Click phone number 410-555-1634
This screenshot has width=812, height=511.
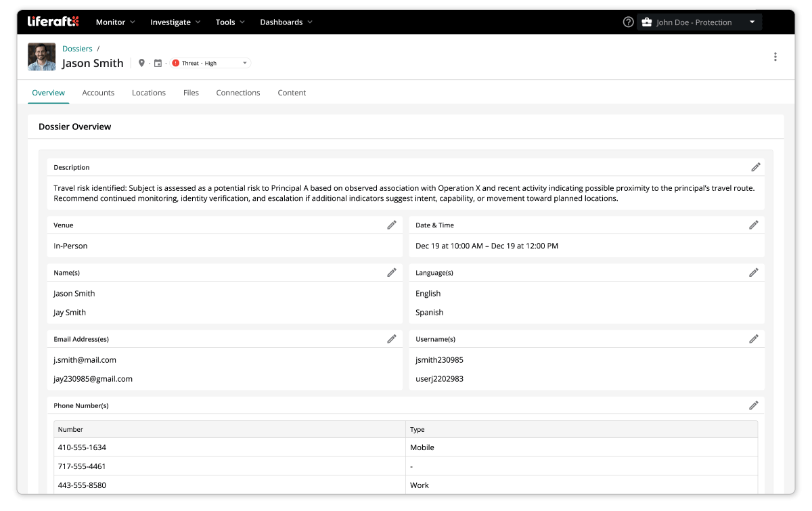point(82,447)
